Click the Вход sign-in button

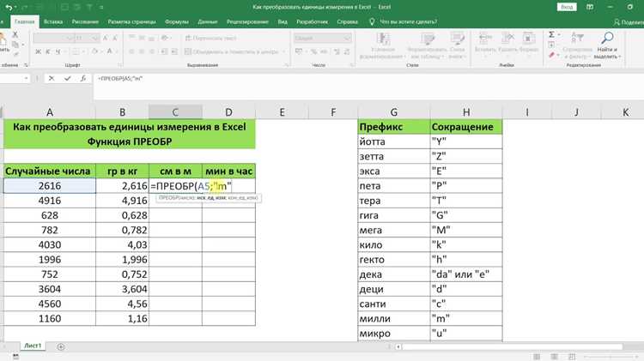[x=567, y=7]
